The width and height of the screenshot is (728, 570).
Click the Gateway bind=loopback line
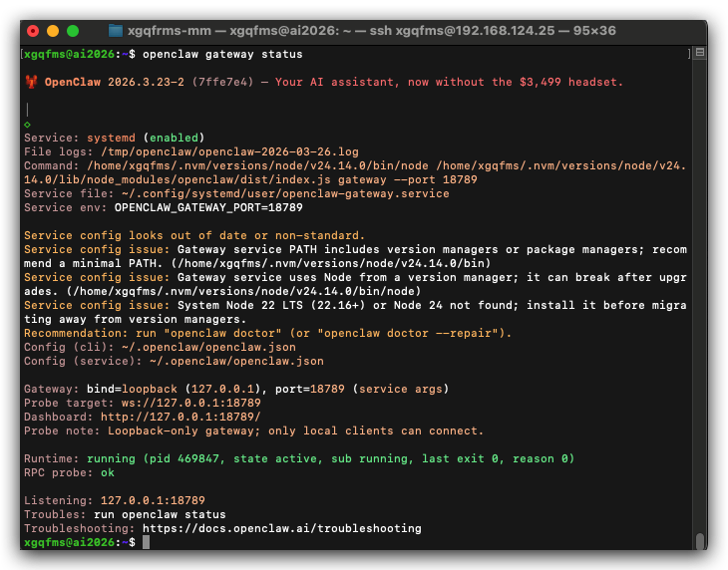pos(236,389)
